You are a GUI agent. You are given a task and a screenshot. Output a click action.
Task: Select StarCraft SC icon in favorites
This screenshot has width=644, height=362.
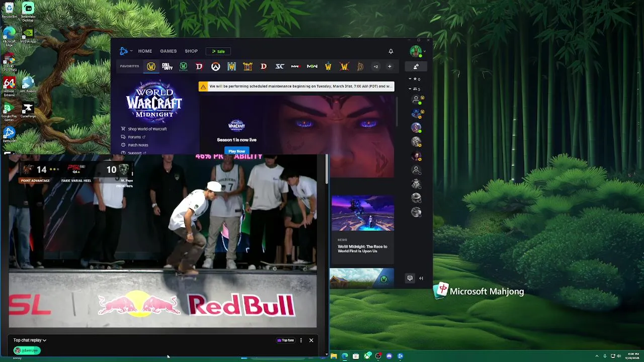[280, 66]
